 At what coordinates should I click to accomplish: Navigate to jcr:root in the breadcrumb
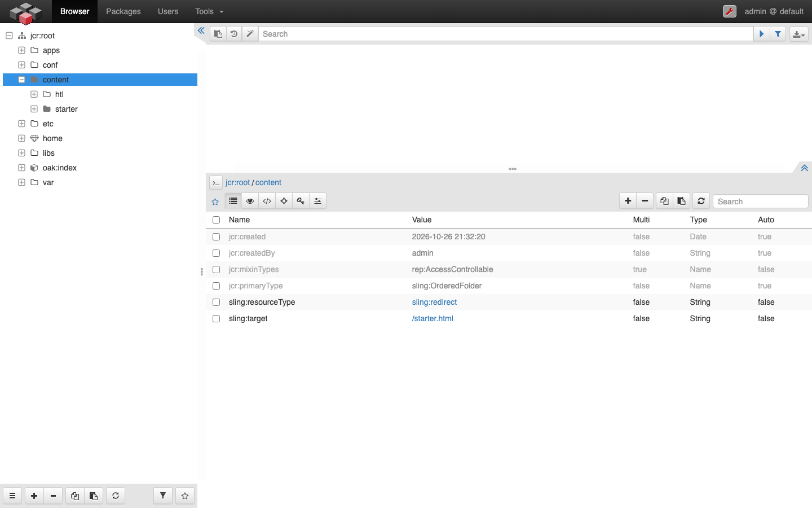point(237,182)
